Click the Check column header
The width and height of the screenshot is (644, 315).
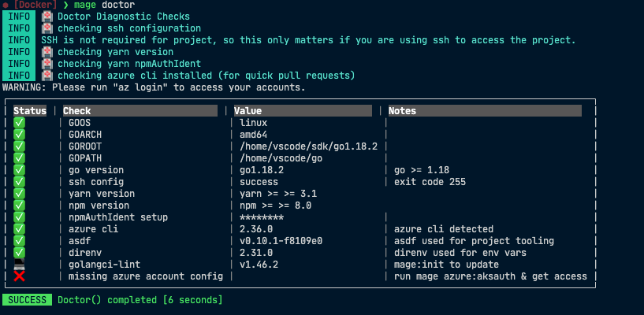coord(77,111)
